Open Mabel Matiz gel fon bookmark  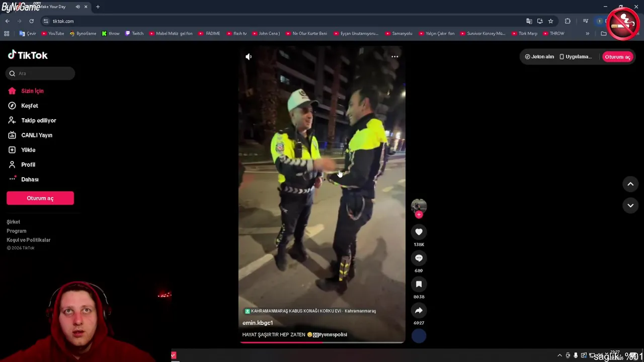(x=171, y=34)
